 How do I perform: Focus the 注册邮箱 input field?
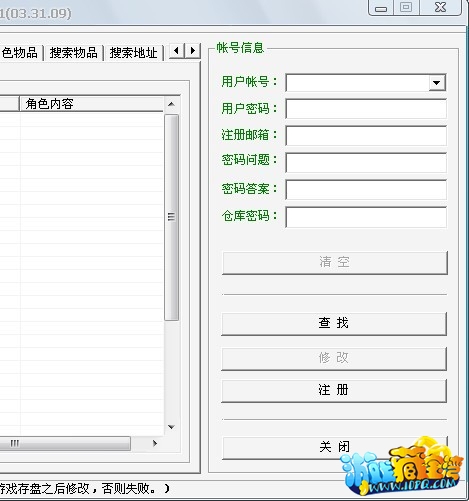point(366,136)
